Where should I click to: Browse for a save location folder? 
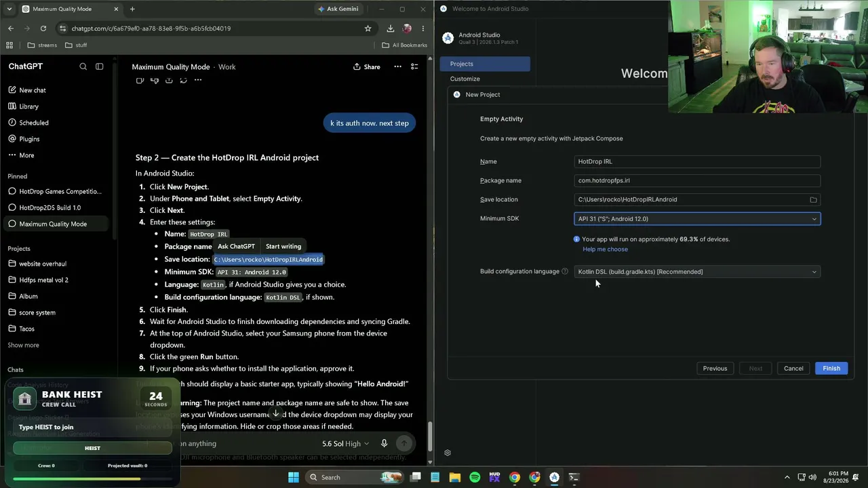coord(813,200)
